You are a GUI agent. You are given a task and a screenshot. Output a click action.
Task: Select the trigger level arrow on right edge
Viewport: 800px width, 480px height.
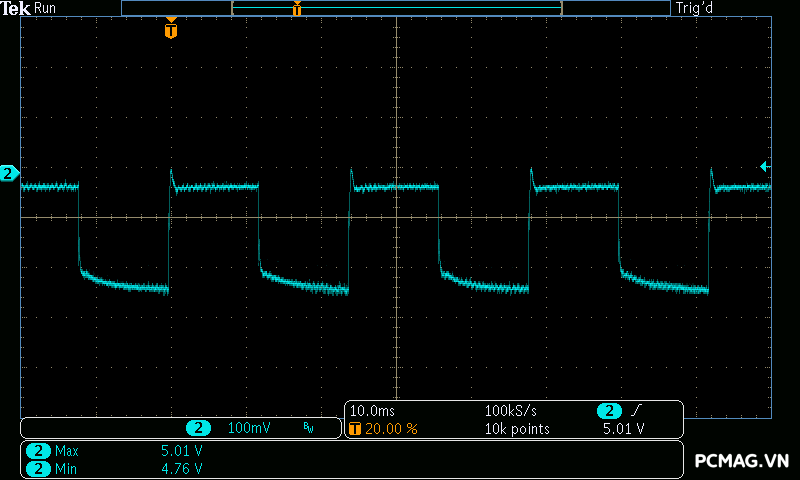pyautogui.click(x=765, y=166)
